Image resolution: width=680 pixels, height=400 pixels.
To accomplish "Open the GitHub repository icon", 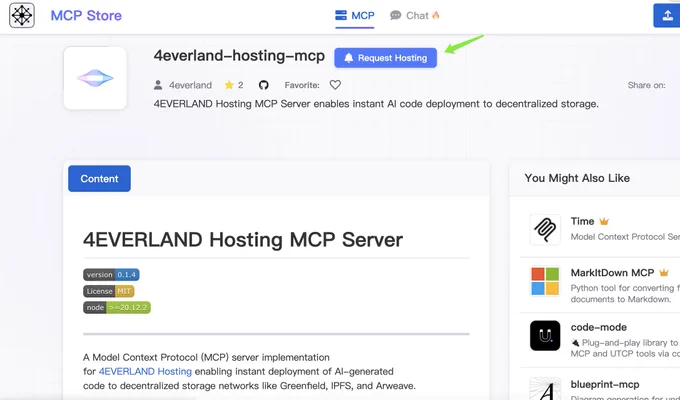I will point(264,85).
